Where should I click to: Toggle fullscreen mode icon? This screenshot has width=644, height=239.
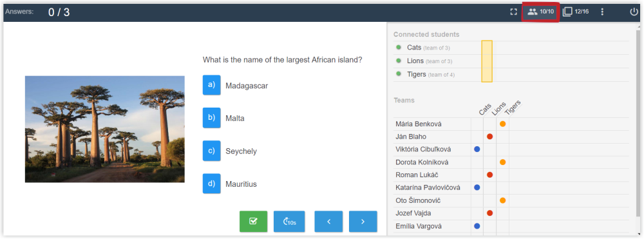[513, 12]
